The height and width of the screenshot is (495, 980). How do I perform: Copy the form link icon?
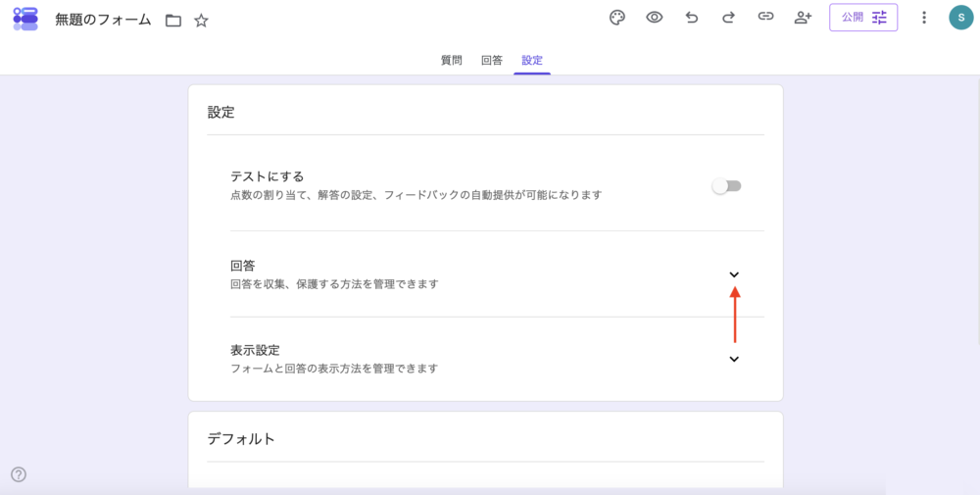765,17
